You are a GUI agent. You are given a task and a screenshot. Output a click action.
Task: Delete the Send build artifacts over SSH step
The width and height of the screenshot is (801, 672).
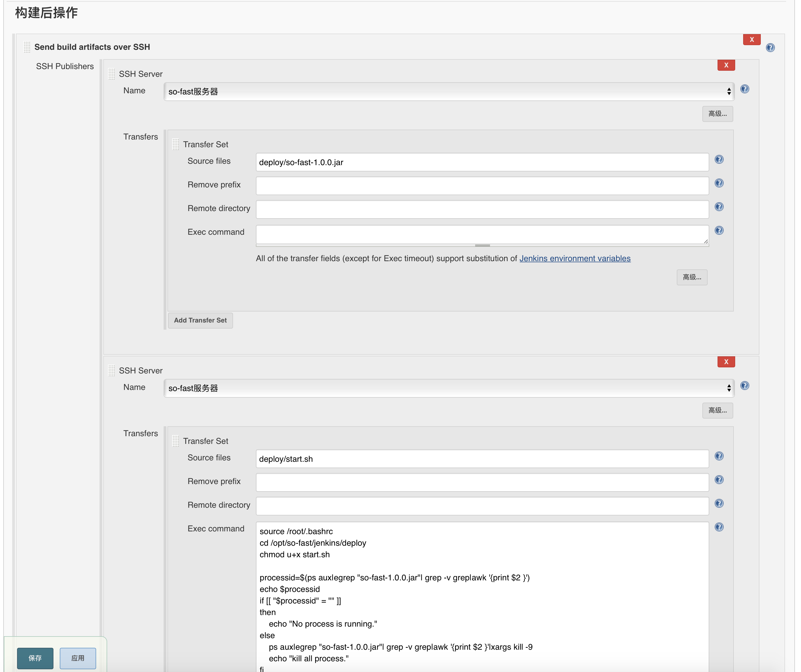751,40
